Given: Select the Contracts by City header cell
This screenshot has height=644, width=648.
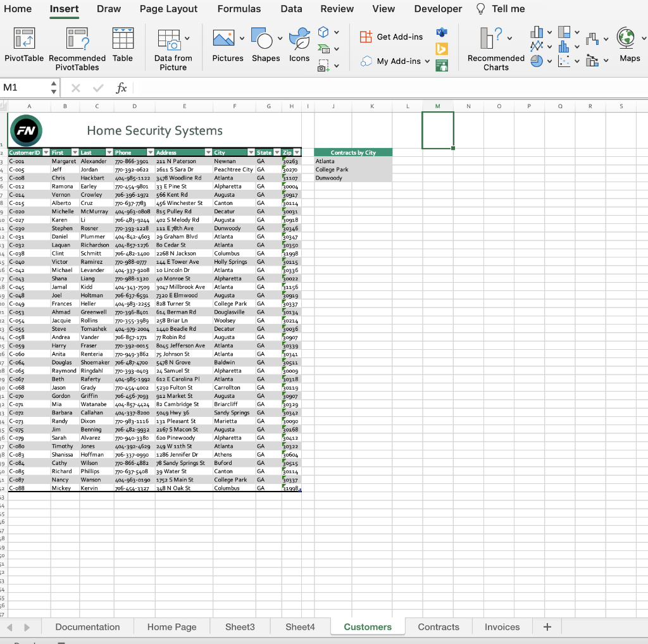Looking at the screenshot, I should click(x=353, y=152).
